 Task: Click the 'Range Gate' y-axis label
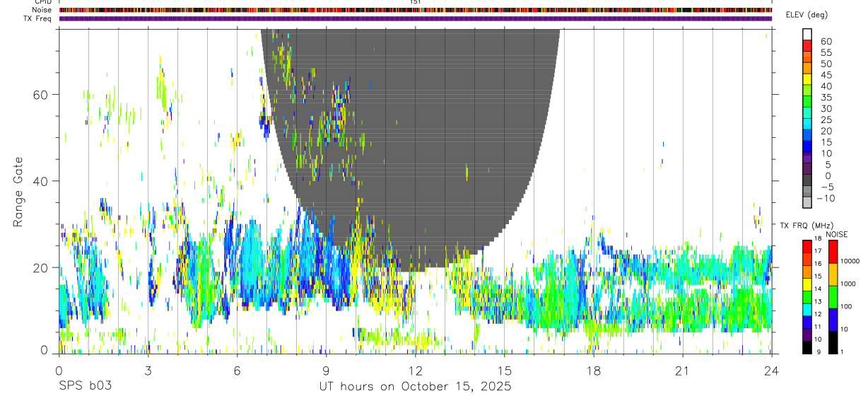(x=18, y=192)
